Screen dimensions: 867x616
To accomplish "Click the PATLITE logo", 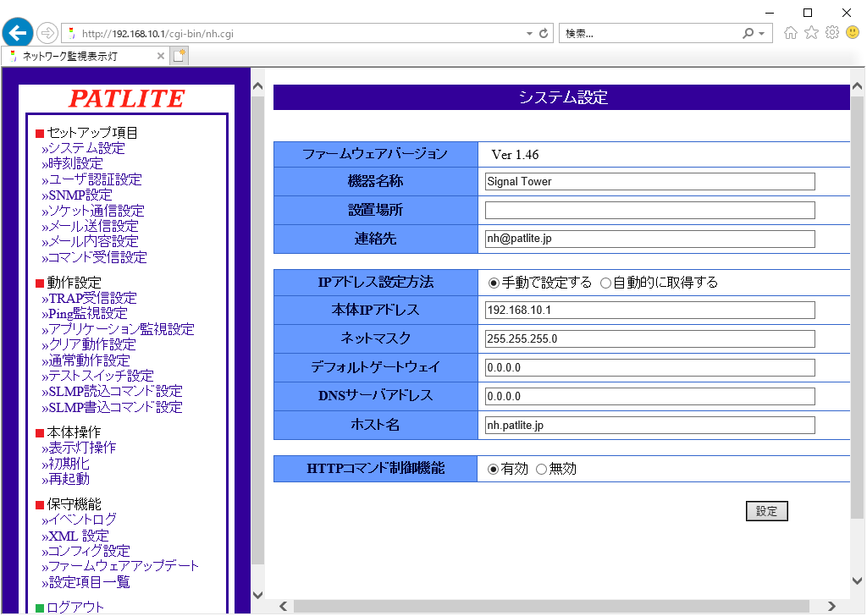I will (127, 98).
